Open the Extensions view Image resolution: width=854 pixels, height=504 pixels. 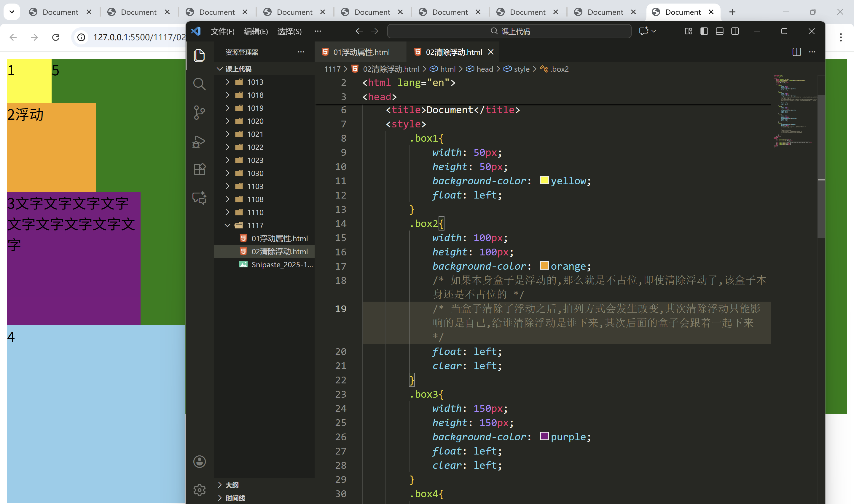(200, 169)
